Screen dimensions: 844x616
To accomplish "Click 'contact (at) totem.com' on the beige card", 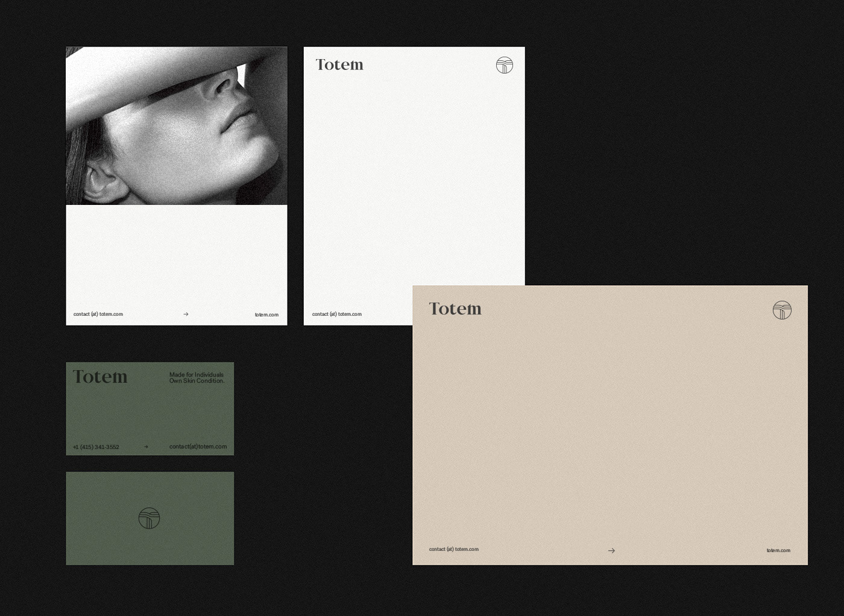I will [x=454, y=549].
